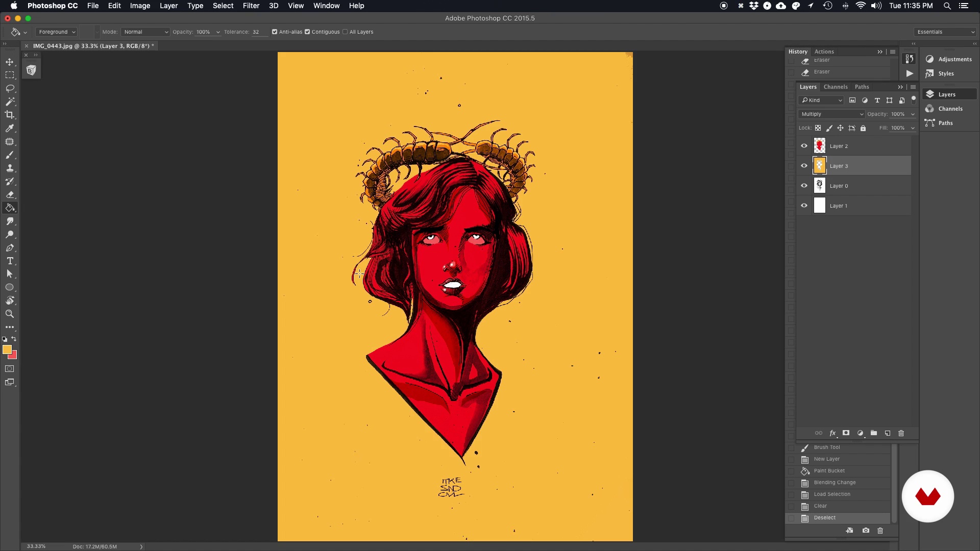Open the Adjustments panel button
Screen dimensions: 980x551
tap(950, 59)
